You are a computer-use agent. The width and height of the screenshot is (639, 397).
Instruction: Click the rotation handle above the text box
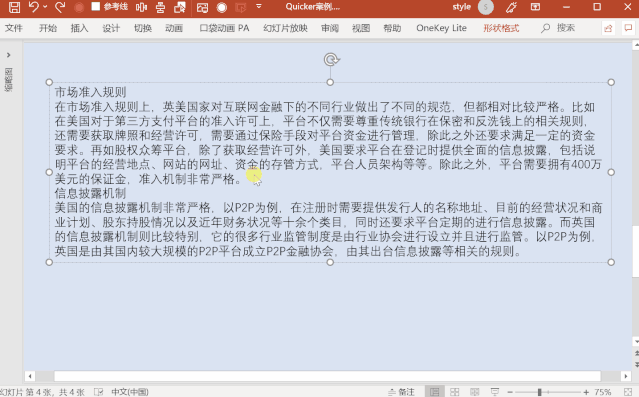point(331,60)
